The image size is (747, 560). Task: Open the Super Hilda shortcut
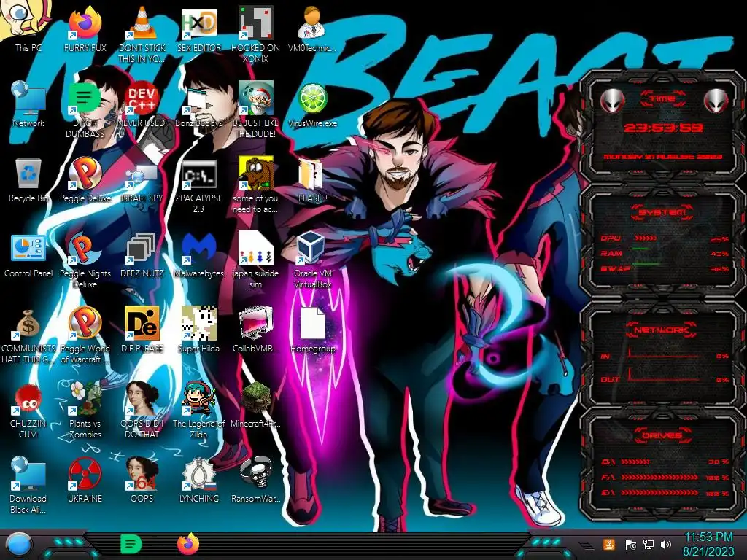(x=198, y=330)
